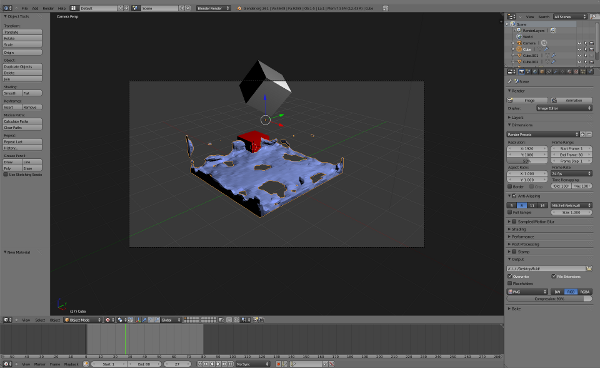
Task: Toggle visibility eye for Camera in outliner
Action: tap(579, 43)
